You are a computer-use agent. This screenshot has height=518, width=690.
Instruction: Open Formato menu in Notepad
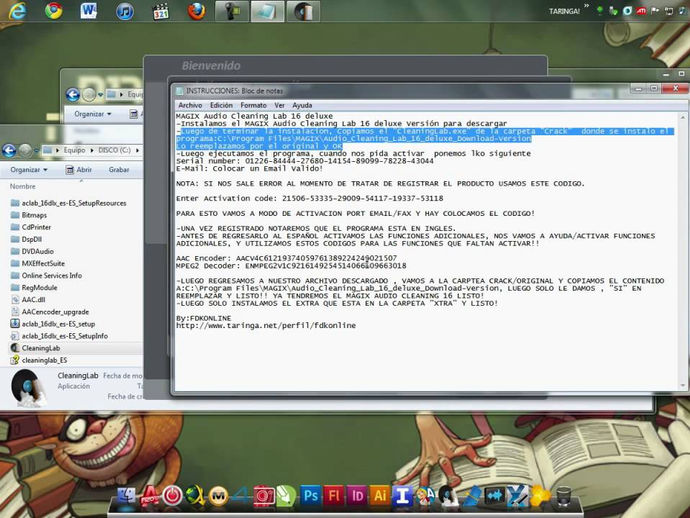click(x=253, y=106)
